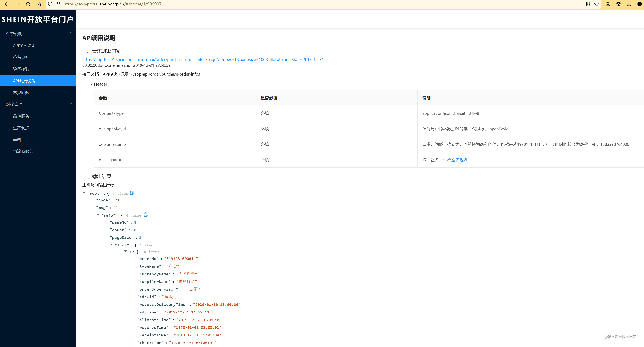
Task: Open the downloads arrow icon
Action: [x=629, y=4]
